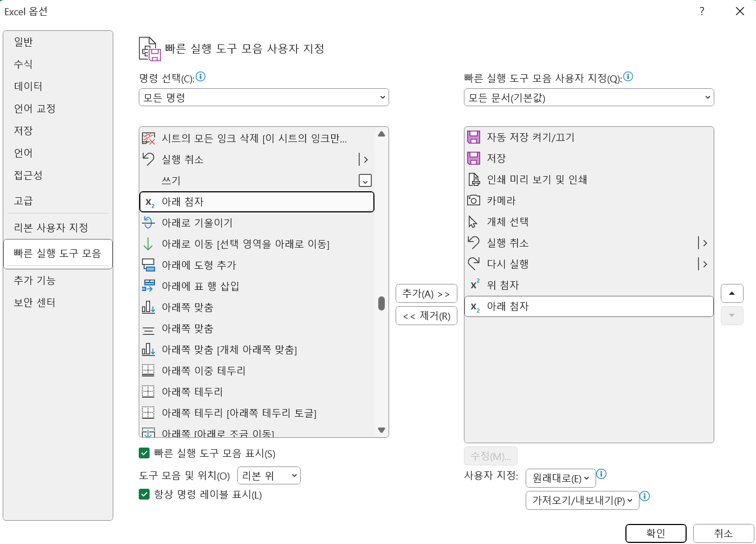
Task: Select 인쇄 미리 보기 및 인쇄 entry
Action: click(x=589, y=179)
